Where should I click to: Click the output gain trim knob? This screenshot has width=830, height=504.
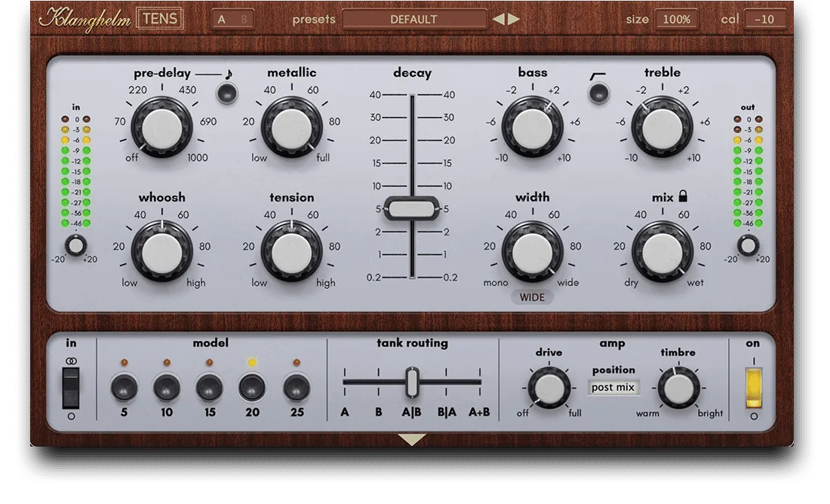click(748, 246)
